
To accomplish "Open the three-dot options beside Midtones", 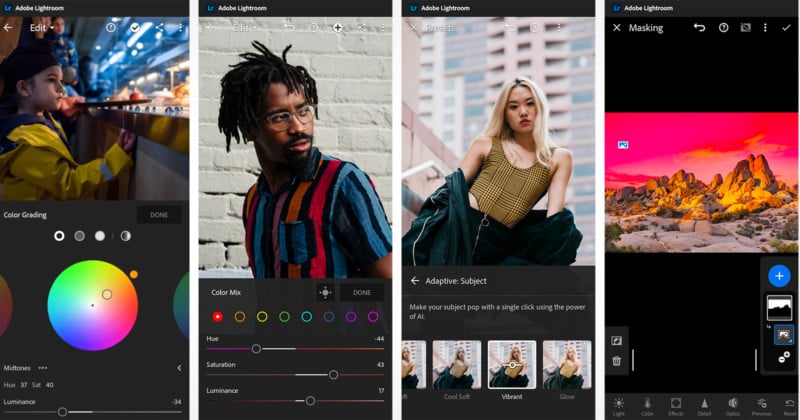I will coord(43,368).
